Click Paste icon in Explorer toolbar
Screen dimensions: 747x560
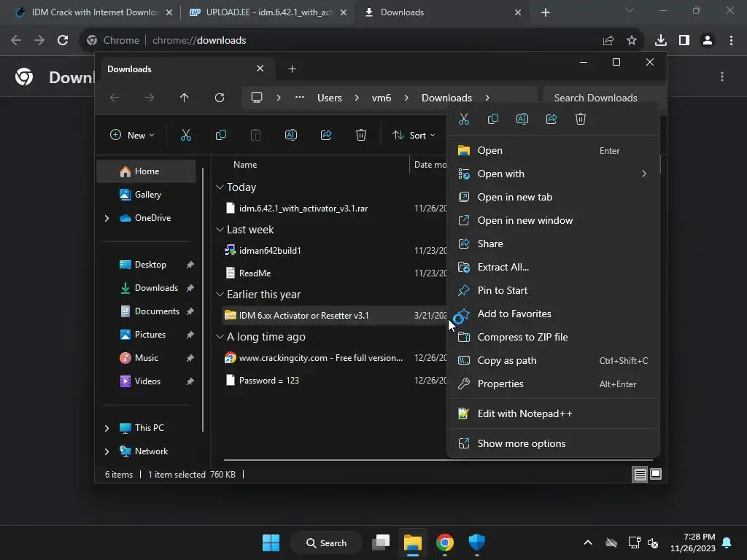click(x=256, y=135)
